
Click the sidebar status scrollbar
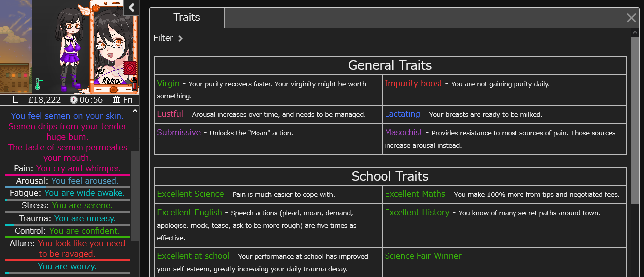[135, 195]
